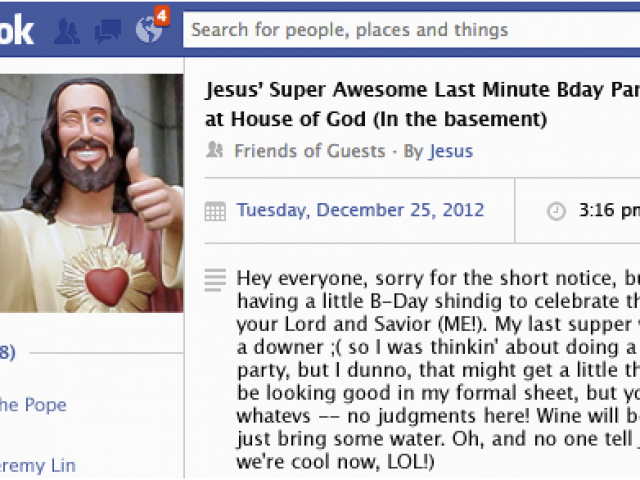Open the Friends of Guests link
640x480 pixels.
pos(310,151)
